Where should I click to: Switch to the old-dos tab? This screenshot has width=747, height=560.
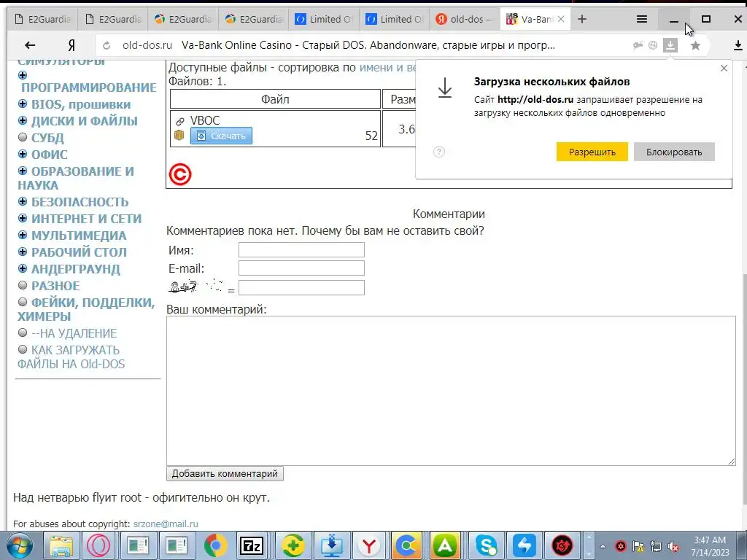coord(464,19)
